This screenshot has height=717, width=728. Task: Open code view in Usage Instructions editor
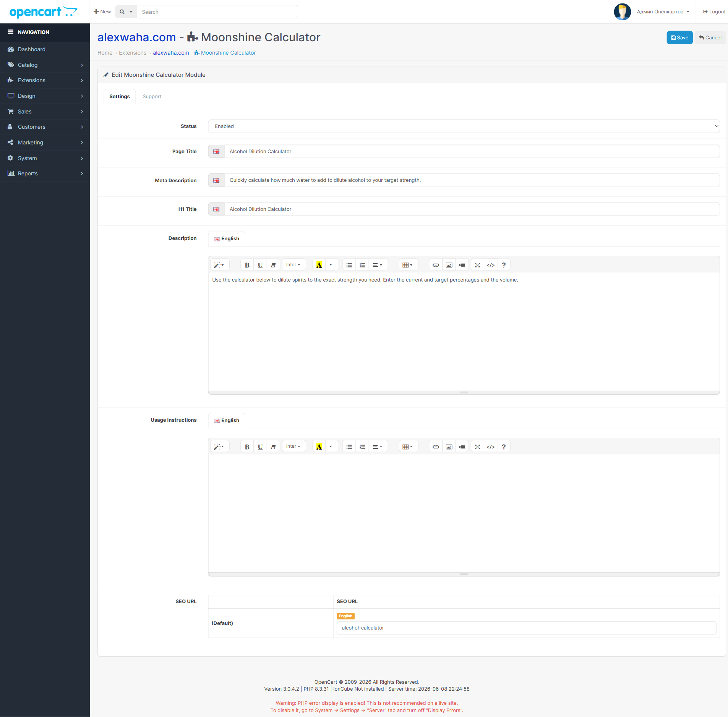point(491,447)
